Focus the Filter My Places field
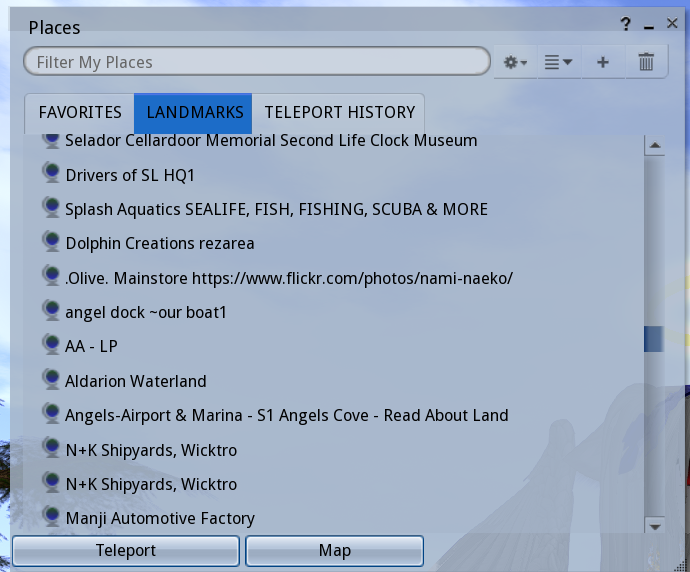This screenshot has width=690, height=572. click(257, 61)
